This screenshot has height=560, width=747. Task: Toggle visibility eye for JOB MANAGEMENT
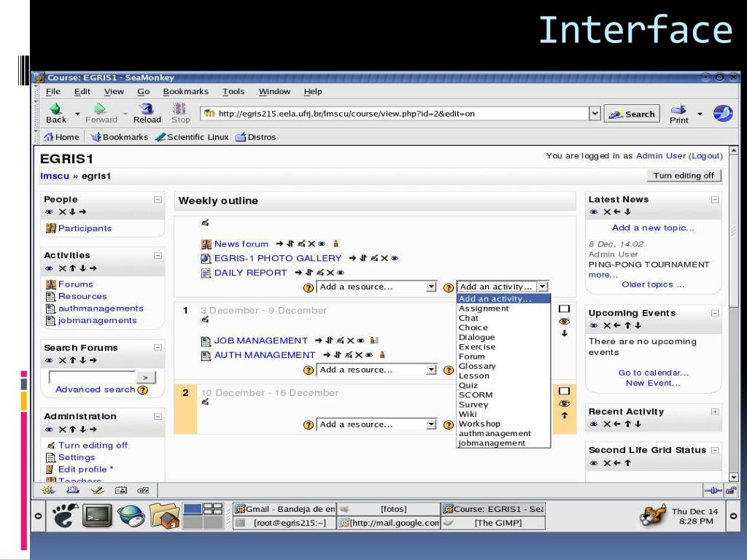tap(360, 341)
